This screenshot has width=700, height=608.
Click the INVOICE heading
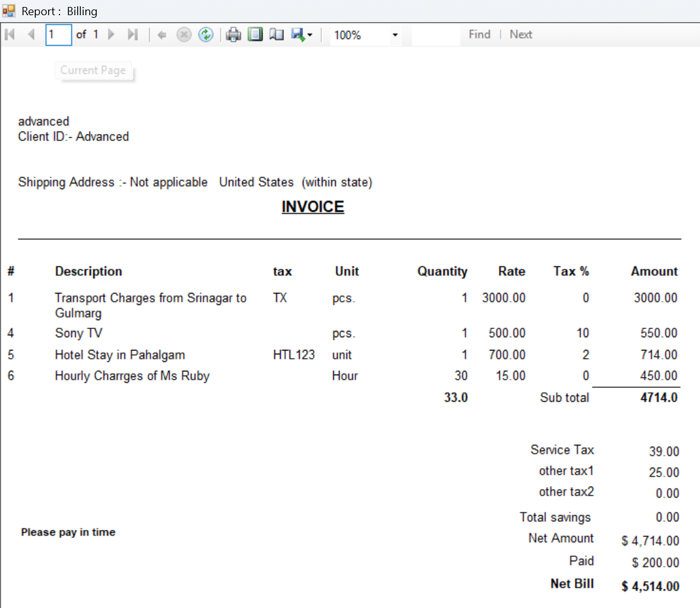coord(313,207)
